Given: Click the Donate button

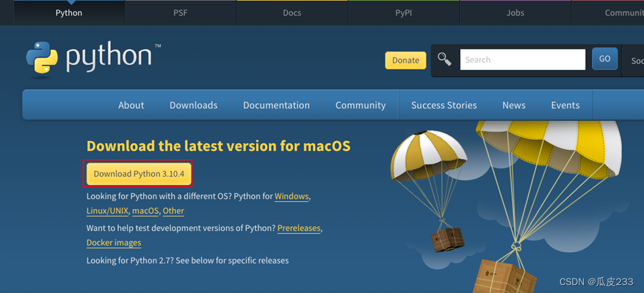Looking at the screenshot, I should click(405, 60).
